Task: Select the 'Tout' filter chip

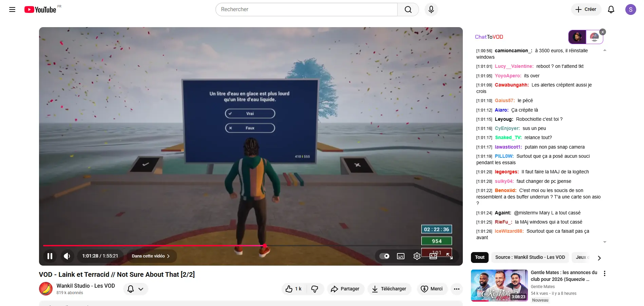Action: (x=480, y=257)
